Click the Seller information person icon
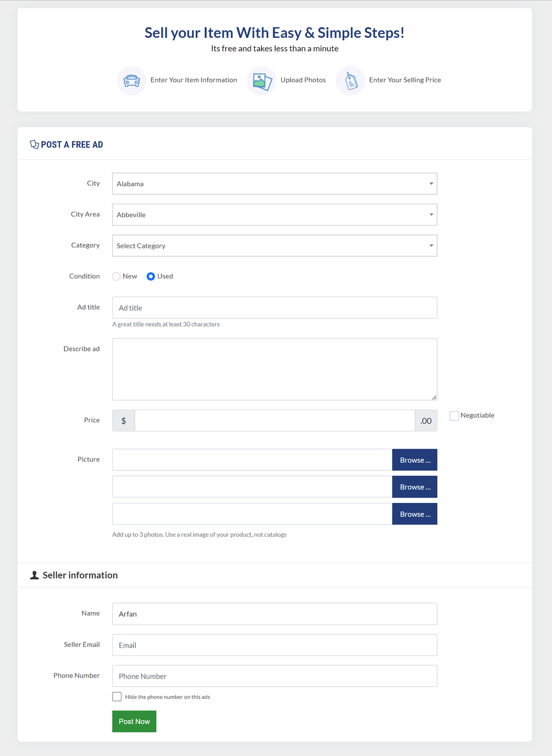This screenshot has height=756, width=552. pyautogui.click(x=34, y=575)
